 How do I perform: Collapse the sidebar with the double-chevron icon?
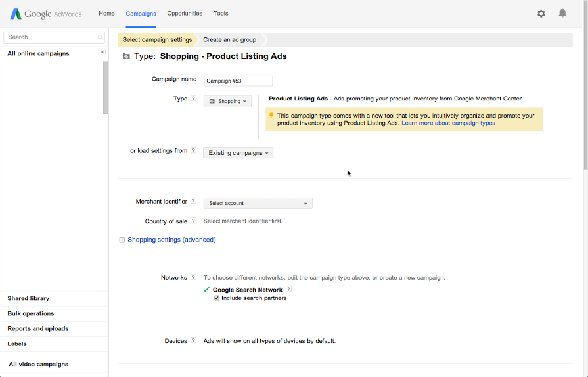pyautogui.click(x=102, y=52)
